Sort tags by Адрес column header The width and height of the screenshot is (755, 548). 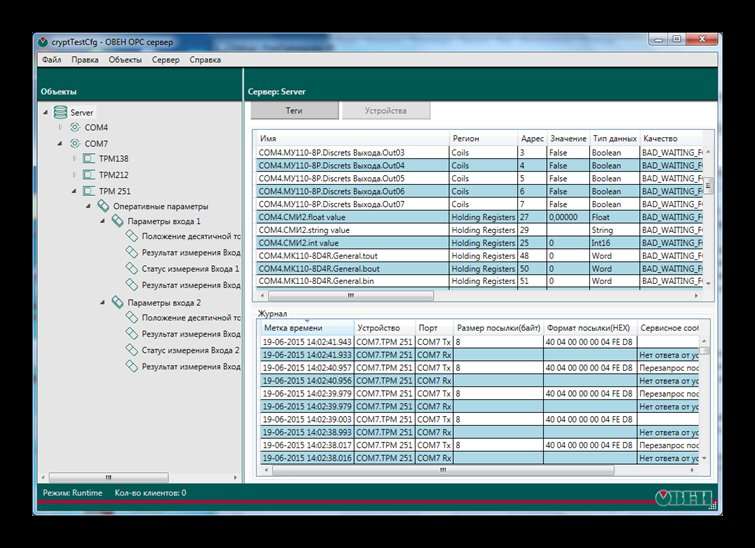point(532,139)
